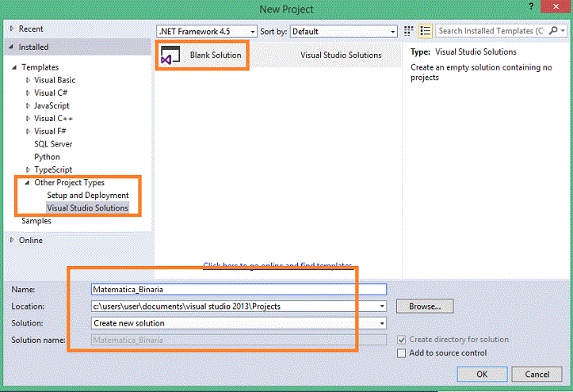Screen dimensions: 573x392
Task: Select Python templates
Action: [47, 157]
